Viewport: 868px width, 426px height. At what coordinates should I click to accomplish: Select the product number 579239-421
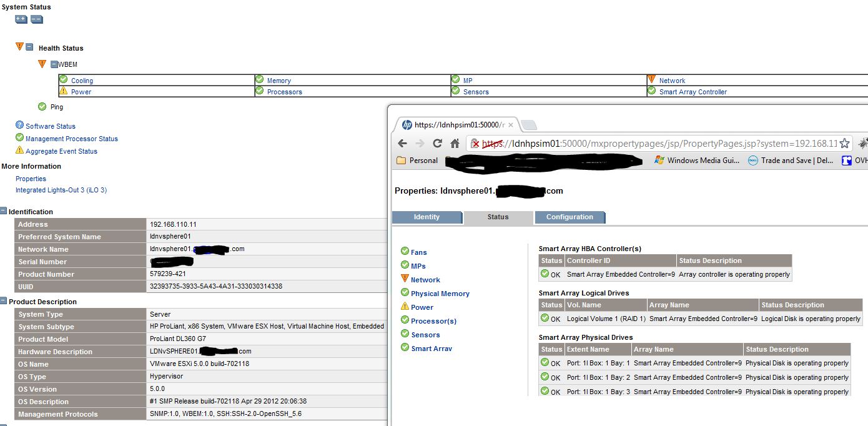click(x=168, y=274)
